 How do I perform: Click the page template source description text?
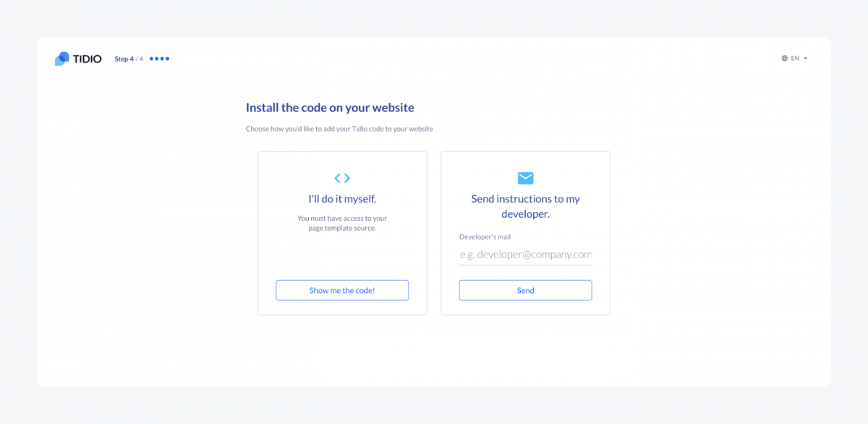(342, 223)
